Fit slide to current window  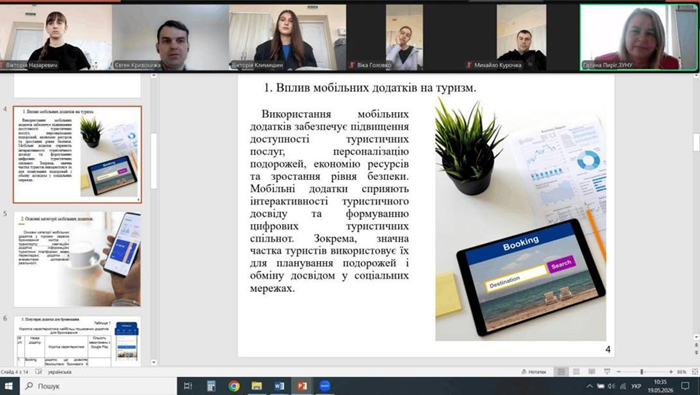[695, 372]
